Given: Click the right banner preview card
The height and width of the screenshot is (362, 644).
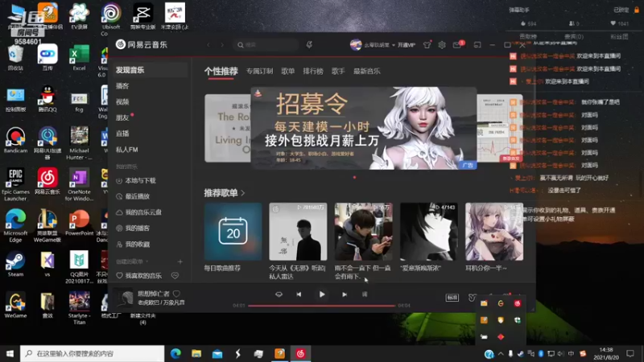Looking at the screenshot, I should point(500,128).
